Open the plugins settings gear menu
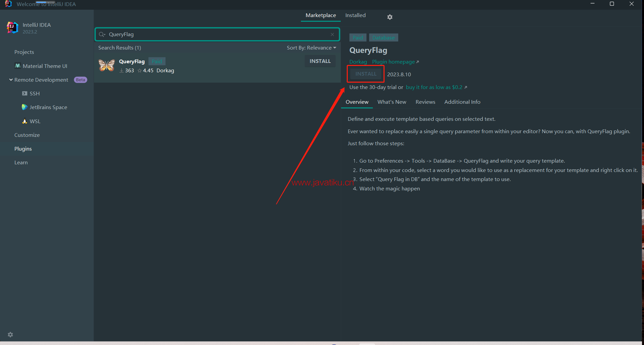This screenshot has width=644, height=345. click(x=390, y=17)
